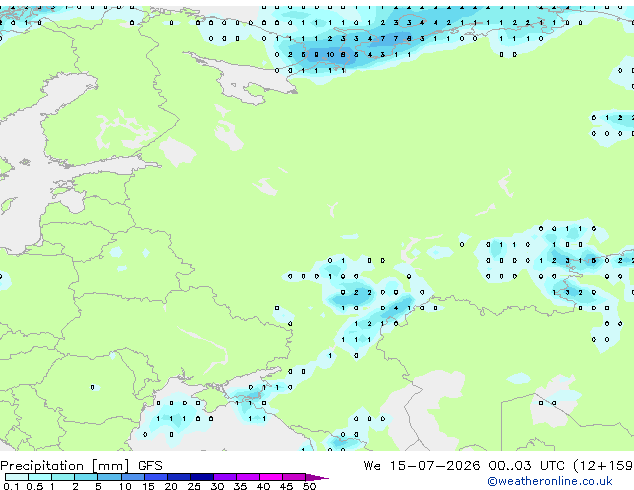The image size is (634, 490).
Task: Click the 'We 15-07-2026' date text
Action: tap(422, 465)
